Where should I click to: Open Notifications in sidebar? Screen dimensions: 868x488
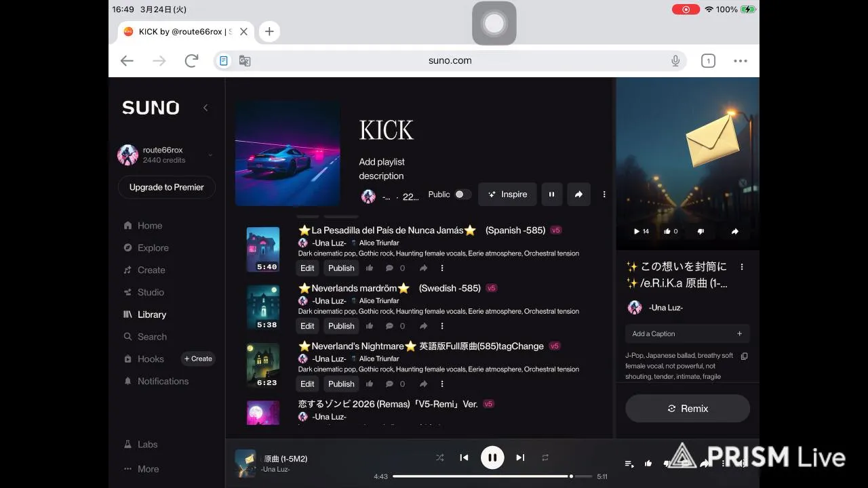point(155,382)
